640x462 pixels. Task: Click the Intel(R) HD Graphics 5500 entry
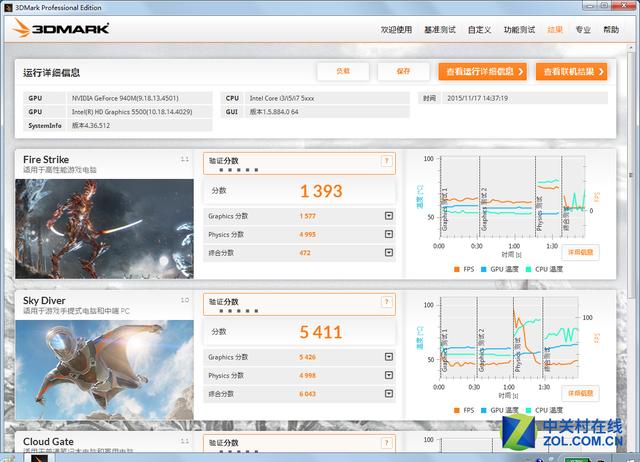coord(132,112)
